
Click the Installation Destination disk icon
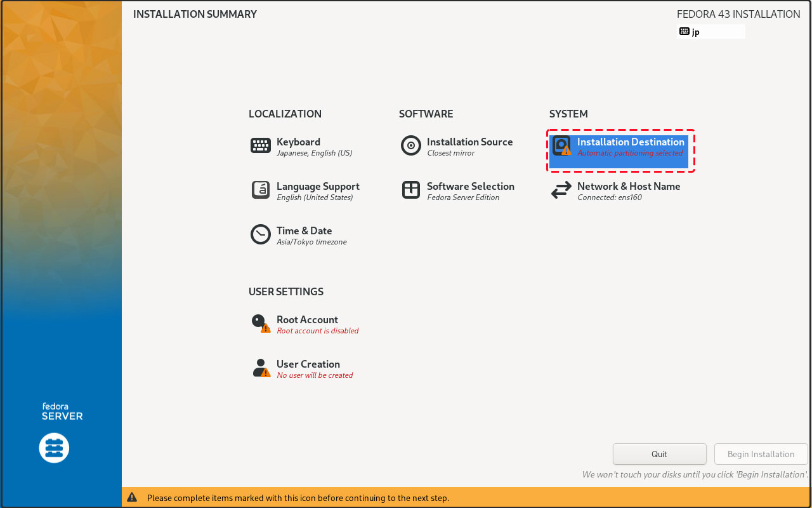pyautogui.click(x=561, y=146)
